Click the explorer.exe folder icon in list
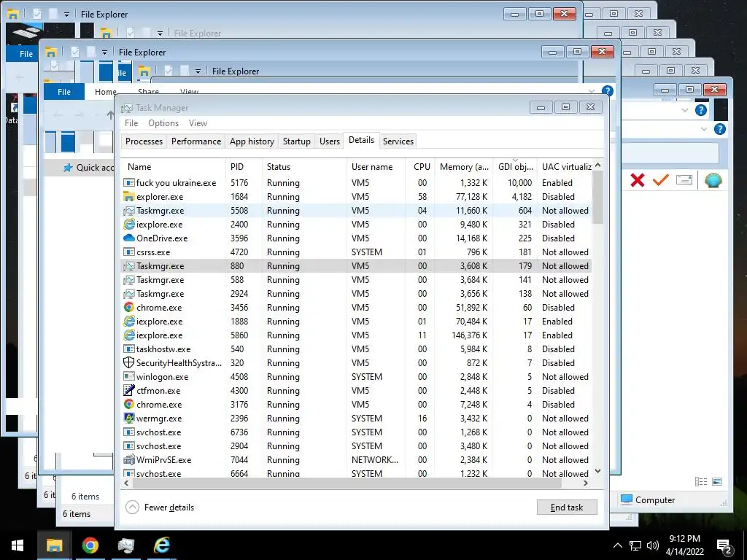 click(x=128, y=196)
